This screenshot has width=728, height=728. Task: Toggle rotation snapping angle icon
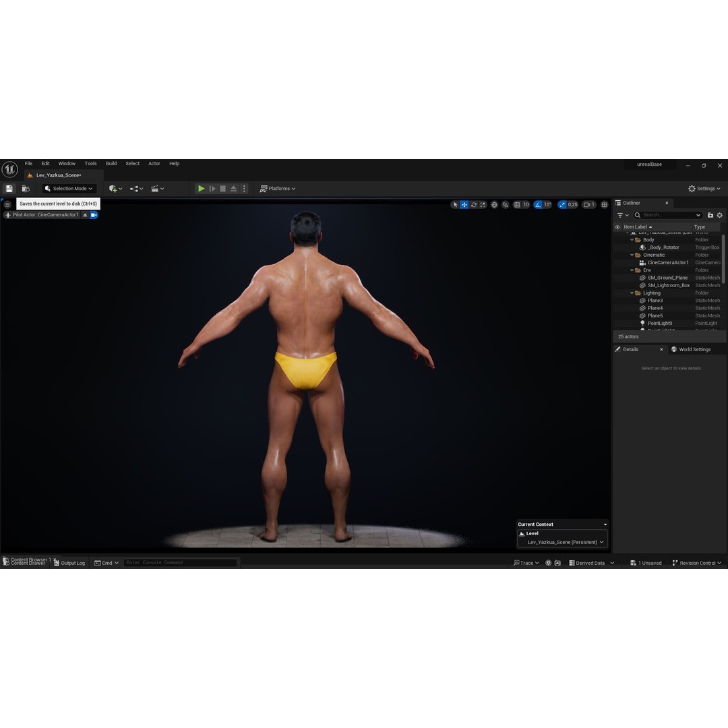pos(538,205)
